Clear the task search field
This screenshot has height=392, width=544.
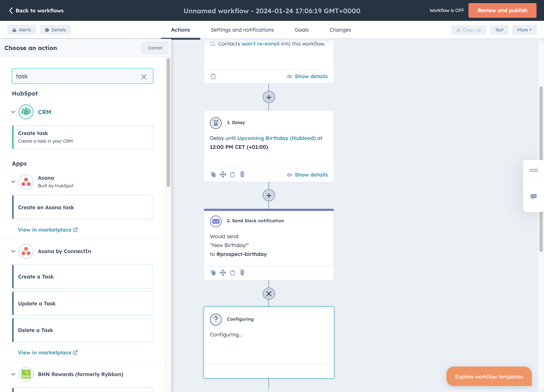click(x=144, y=77)
